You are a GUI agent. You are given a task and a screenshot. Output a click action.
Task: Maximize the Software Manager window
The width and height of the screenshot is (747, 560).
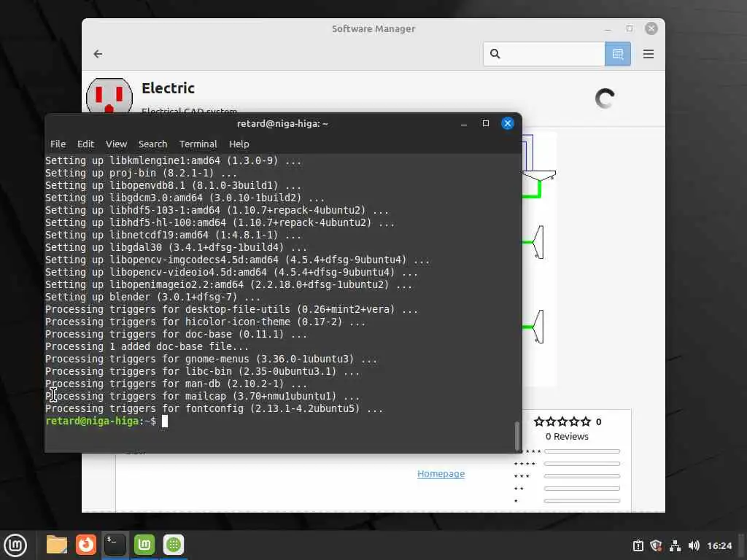point(630,28)
